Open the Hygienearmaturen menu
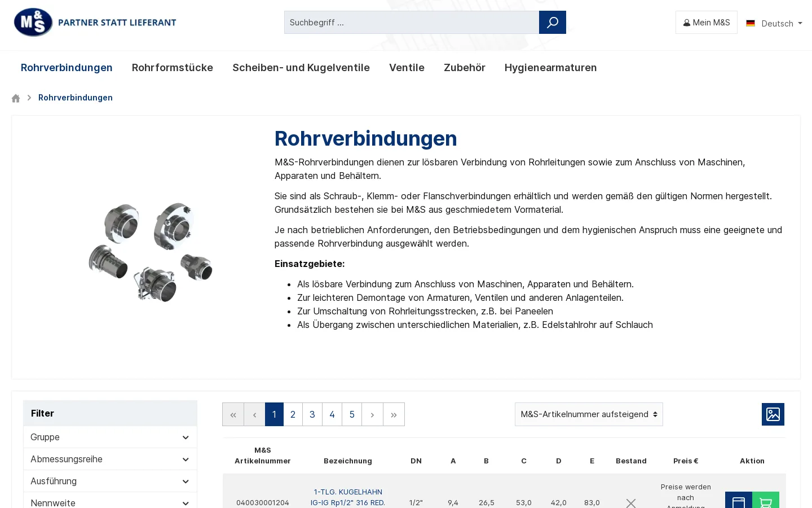812x508 pixels. pyautogui.click(x=550, y=68)
